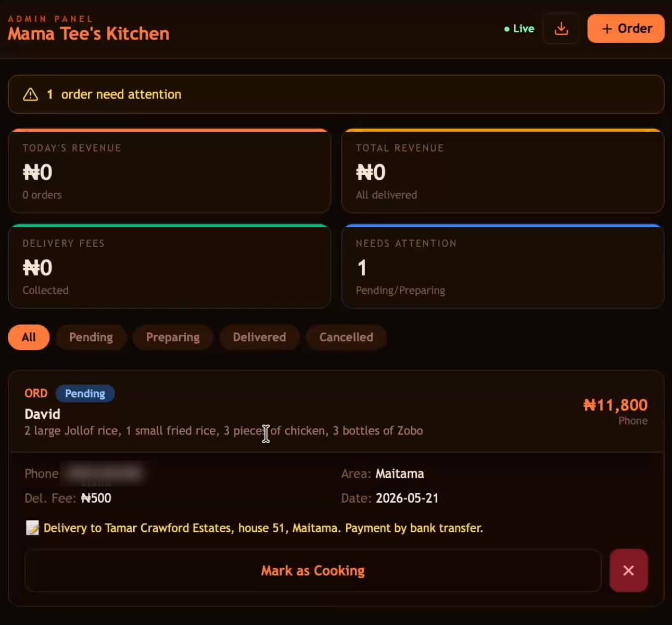672x625 pixels.
Task: Click the '0 orders' text under revenue
Action: click(42, 195)
